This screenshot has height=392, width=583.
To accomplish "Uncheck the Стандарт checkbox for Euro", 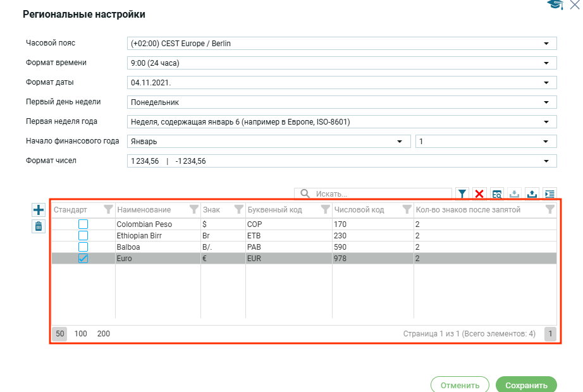I will (x=83, y=259).
